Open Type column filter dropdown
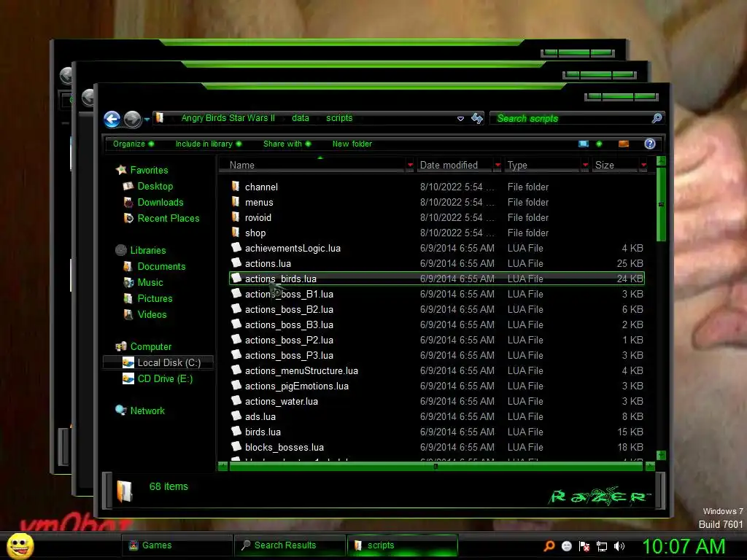 tap(586, 166)
